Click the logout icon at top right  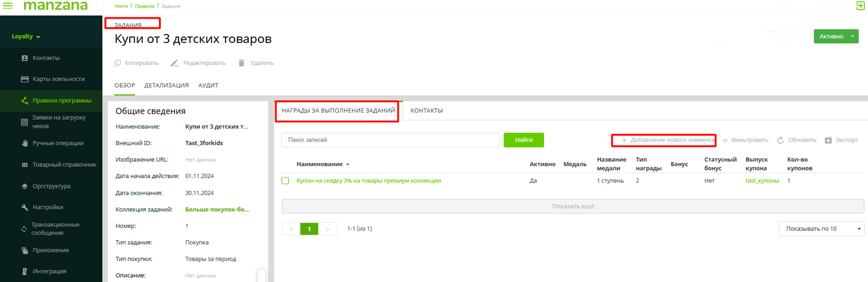(x=860, y=6)
